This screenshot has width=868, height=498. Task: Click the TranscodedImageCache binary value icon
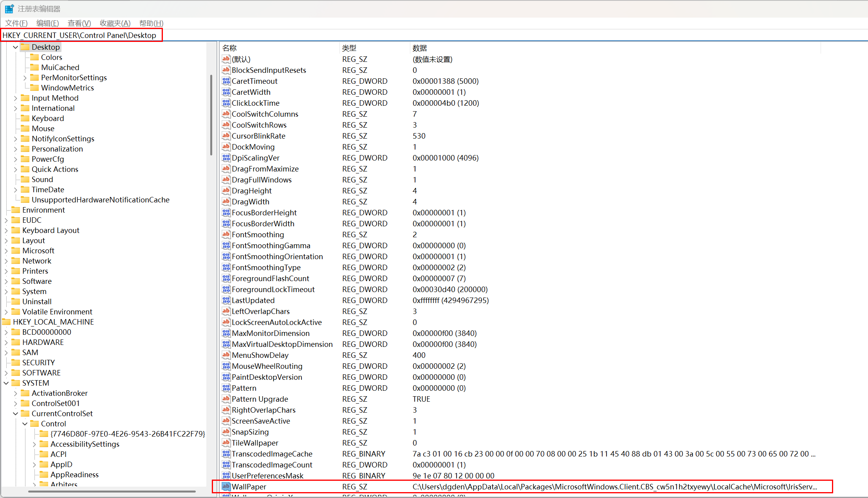226,454
